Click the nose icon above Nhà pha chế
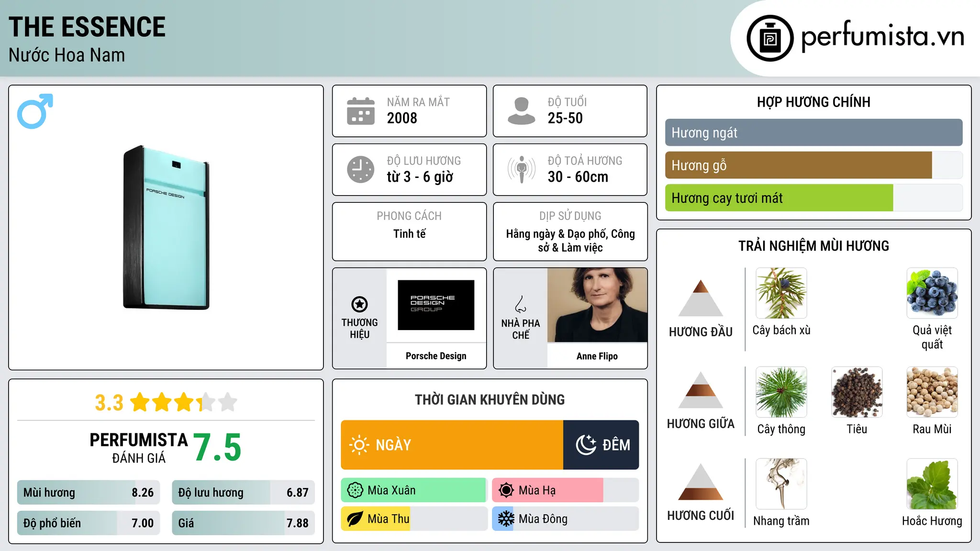The width and height of the screenshot is (980, 551). click(520, 304)
